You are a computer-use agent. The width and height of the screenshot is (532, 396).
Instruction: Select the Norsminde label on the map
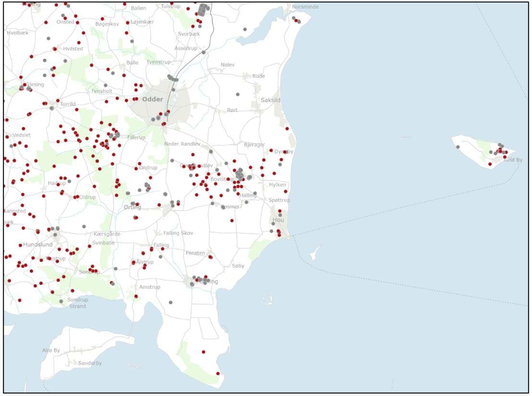tap(305, 7)
